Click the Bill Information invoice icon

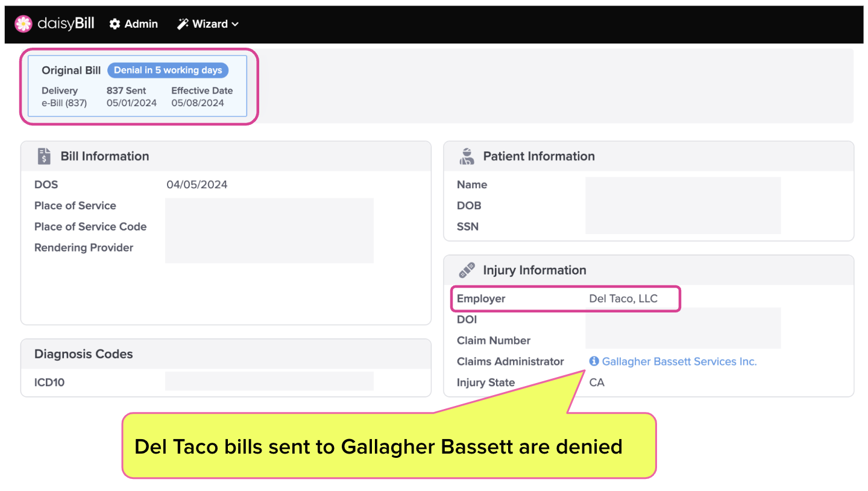click(44, 156)
